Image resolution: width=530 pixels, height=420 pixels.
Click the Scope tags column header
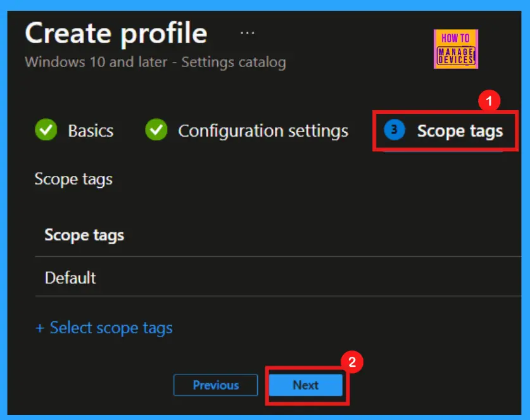[x=84, y=235]
